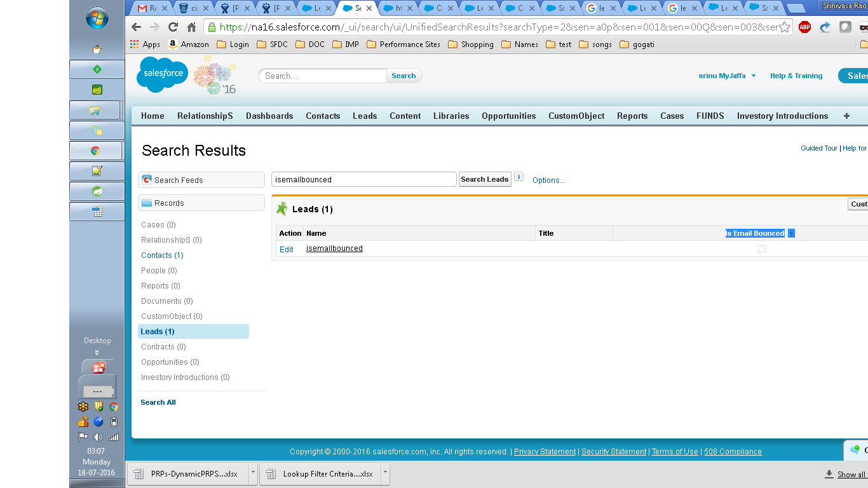Sort by the Is Email Bounced column arrow
The height and width of the screenshot is (488, 868).
pyautogui.click(x=791, y=233)
